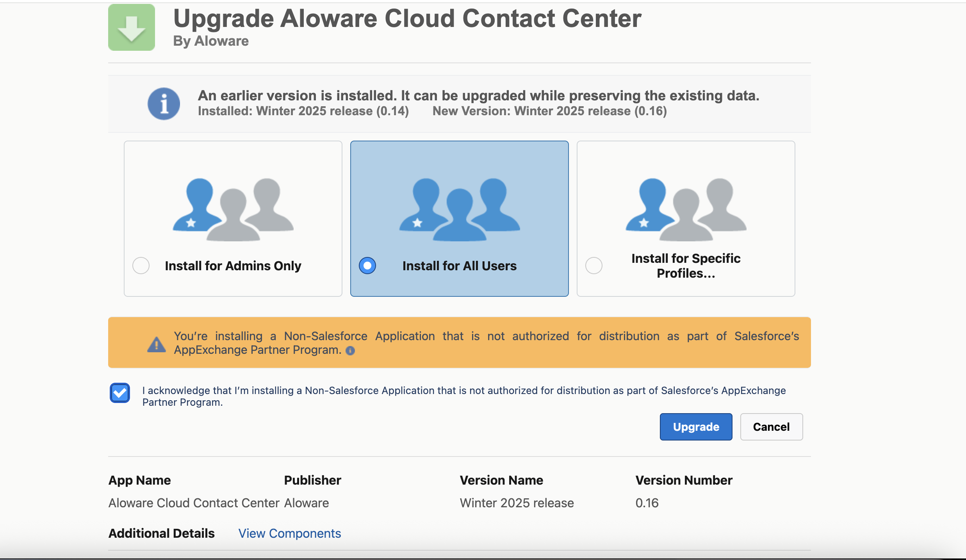Select Install for All Users radio
966x560 pixels.
tap(367, 266)
